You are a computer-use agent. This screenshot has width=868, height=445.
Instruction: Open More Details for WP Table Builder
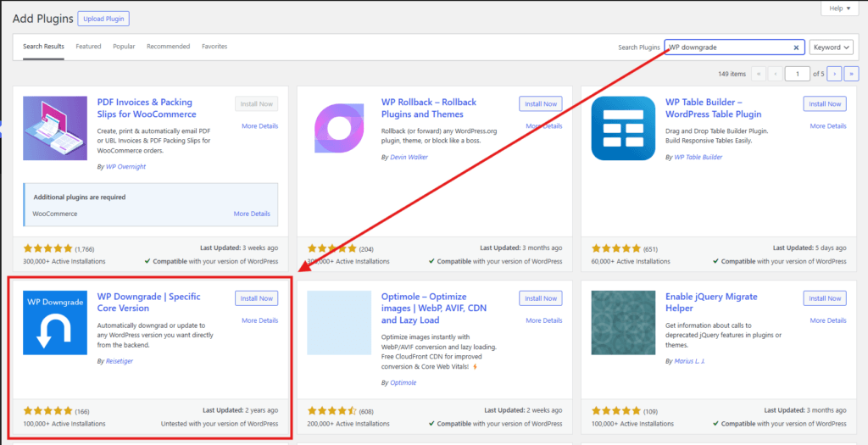pos(828,126)
